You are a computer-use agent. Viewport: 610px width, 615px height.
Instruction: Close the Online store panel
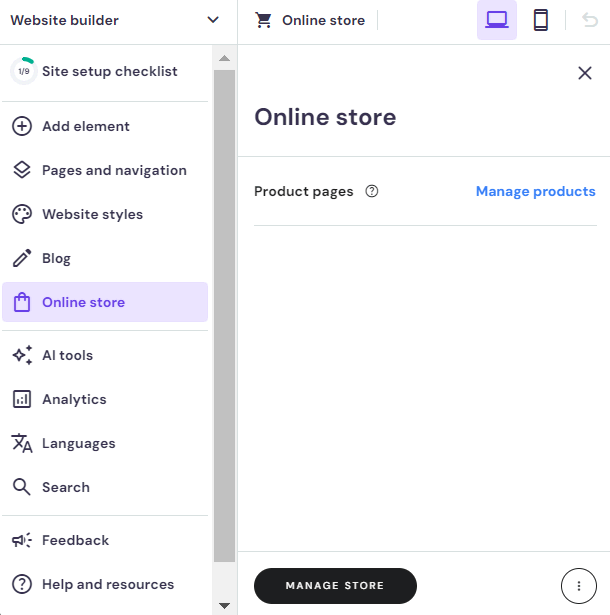pos(585,73)
